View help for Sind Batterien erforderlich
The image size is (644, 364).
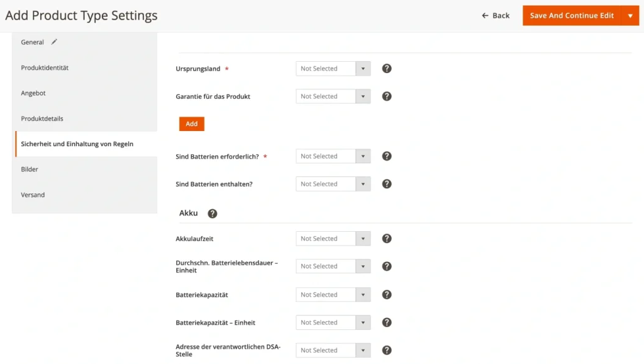coord(386,156)
